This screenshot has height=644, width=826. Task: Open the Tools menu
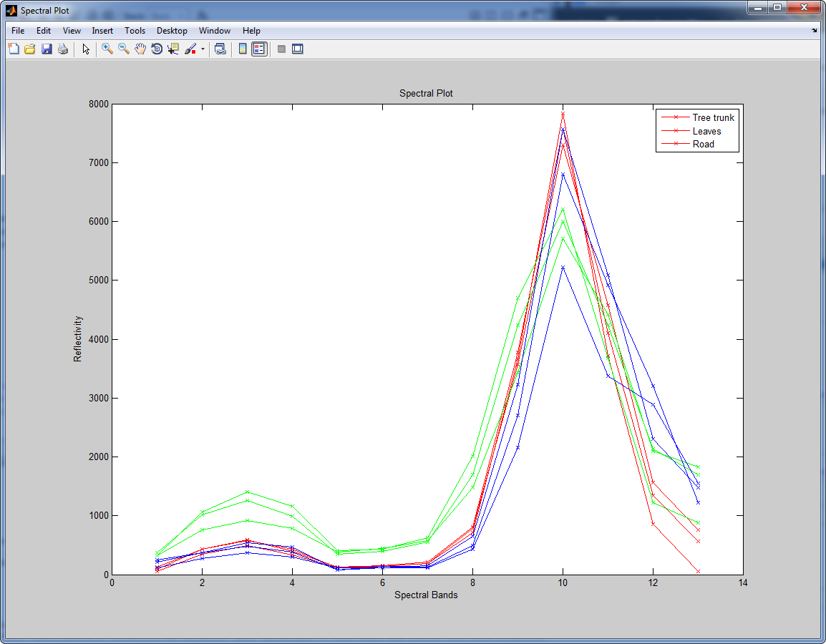pyautogui.click(x=135, y=31)
